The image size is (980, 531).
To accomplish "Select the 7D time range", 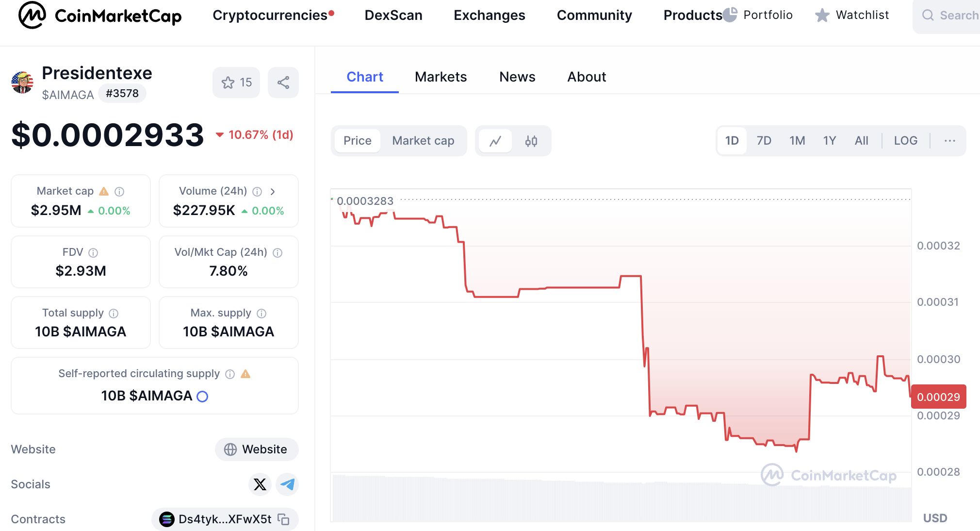I will [764, 141].
